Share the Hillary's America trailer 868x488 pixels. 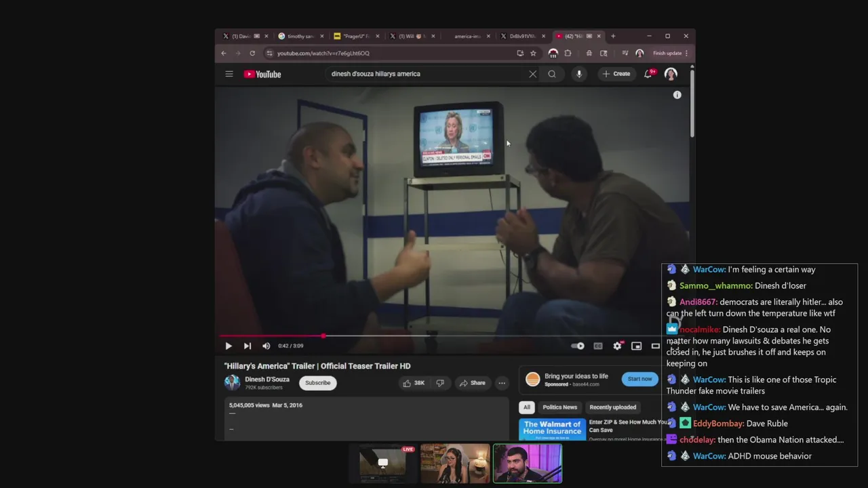[473, 383]
